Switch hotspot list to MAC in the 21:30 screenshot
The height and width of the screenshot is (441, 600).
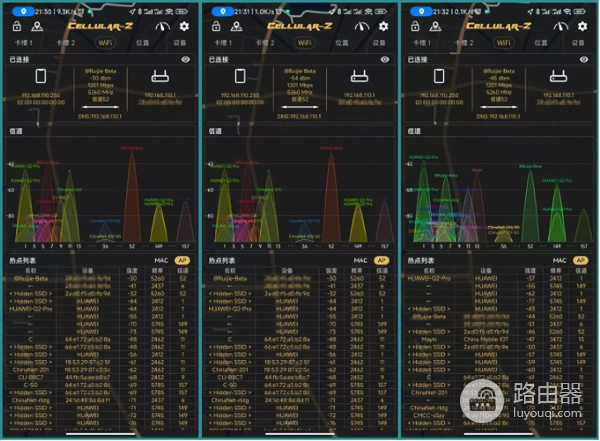[161, 260]
